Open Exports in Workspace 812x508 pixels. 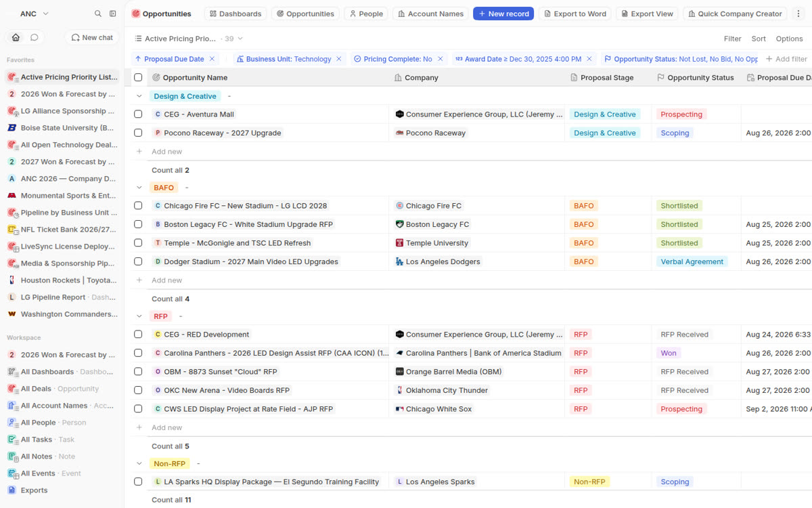62,490
